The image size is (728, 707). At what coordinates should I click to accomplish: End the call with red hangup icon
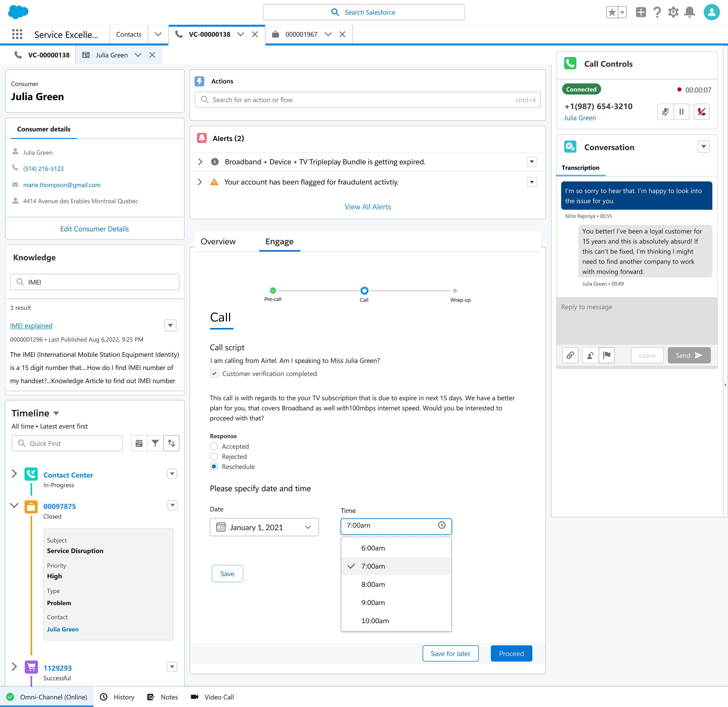coord(701,111)
